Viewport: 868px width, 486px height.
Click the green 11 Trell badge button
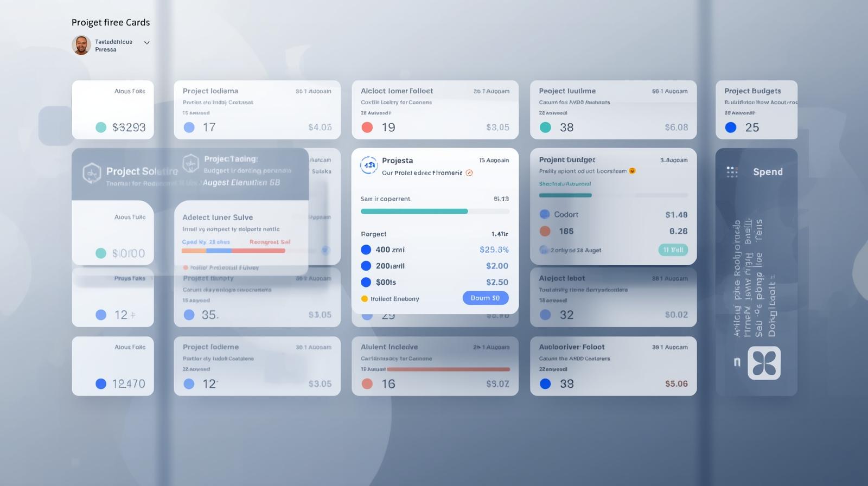673,250
